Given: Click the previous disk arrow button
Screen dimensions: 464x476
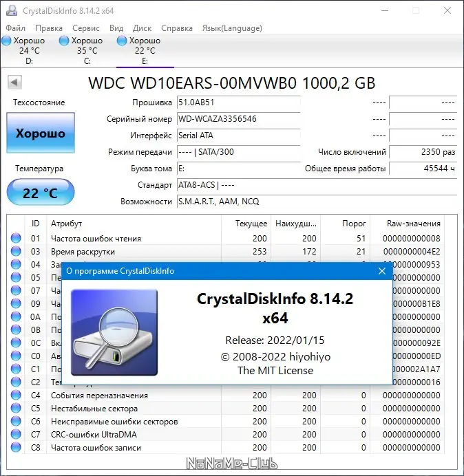Looking at the screenshot, I should point(14,82).
